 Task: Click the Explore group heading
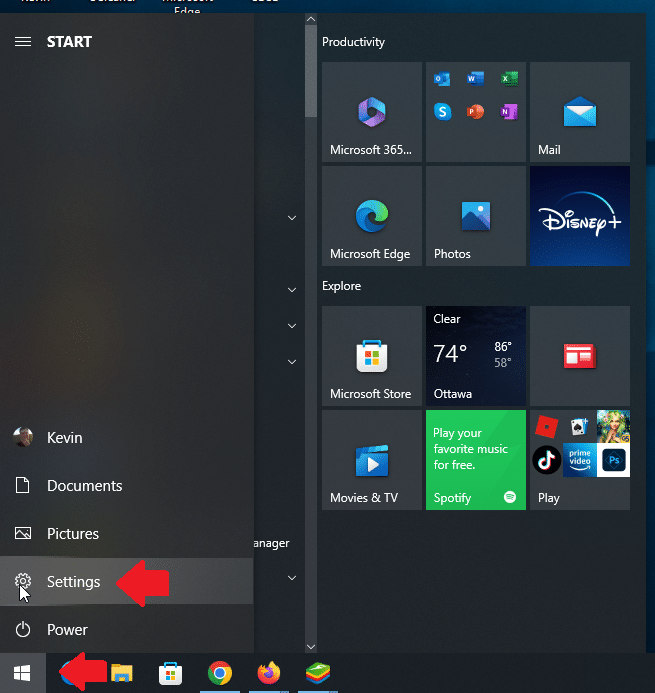pos(341,286)
